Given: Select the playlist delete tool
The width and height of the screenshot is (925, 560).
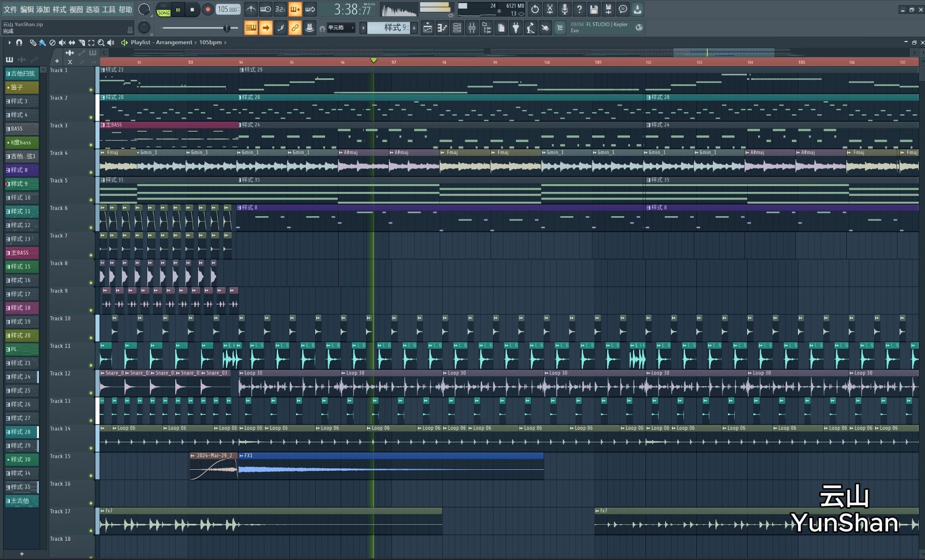Looking at the screenshot, I should point(52,43).
